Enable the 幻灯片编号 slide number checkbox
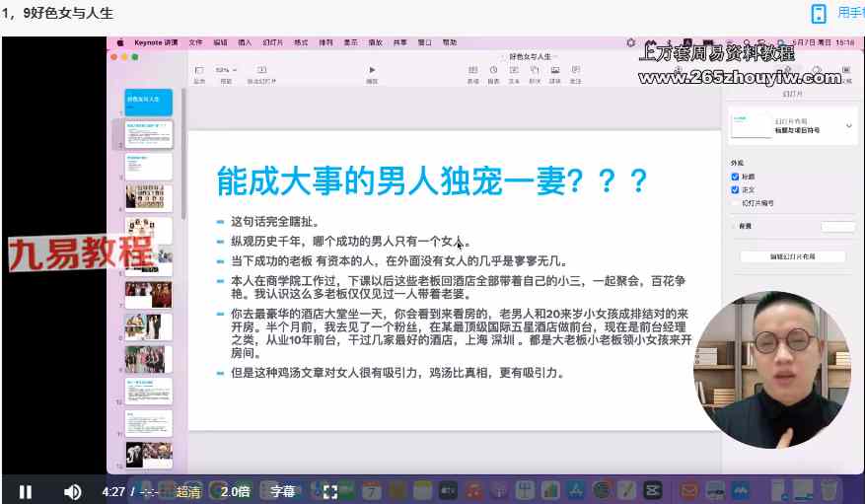The width and height of the screenshot is (865, 504). click(735, 202)
